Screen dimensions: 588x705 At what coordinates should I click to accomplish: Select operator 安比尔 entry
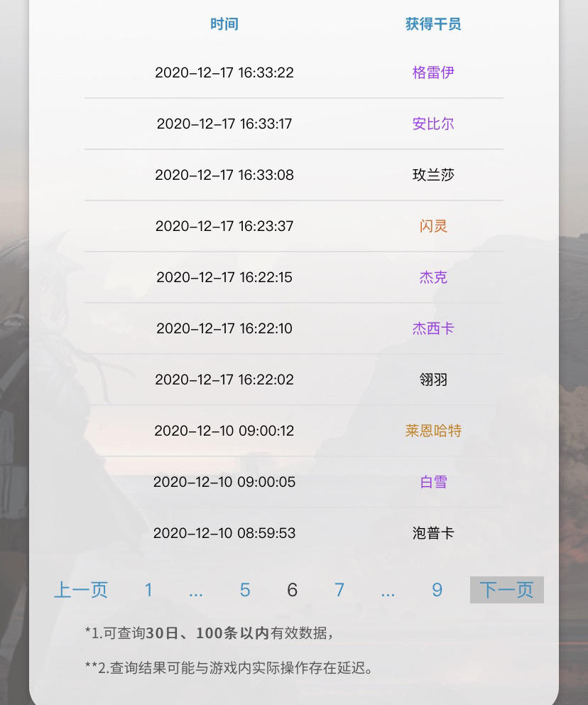click(433, 124)
